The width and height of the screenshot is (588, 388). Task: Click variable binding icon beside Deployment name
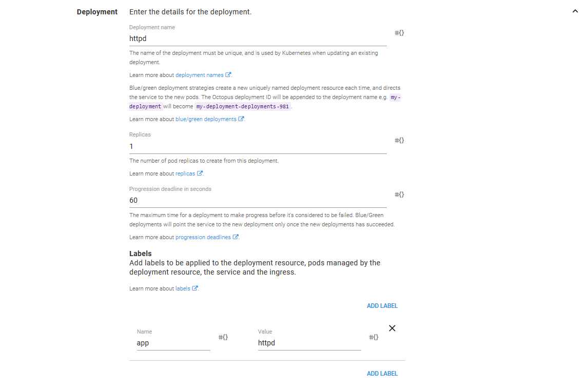pos(399,33)
